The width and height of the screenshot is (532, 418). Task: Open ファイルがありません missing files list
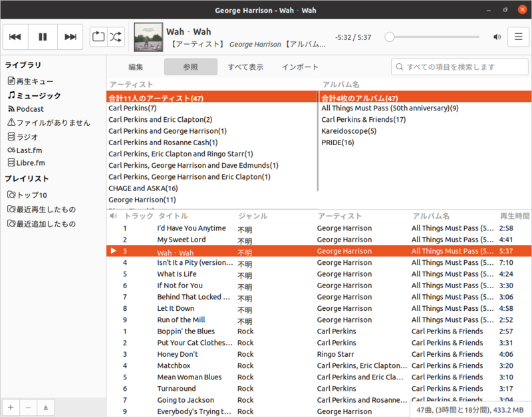pyautogui.click(x=49, y=122)
